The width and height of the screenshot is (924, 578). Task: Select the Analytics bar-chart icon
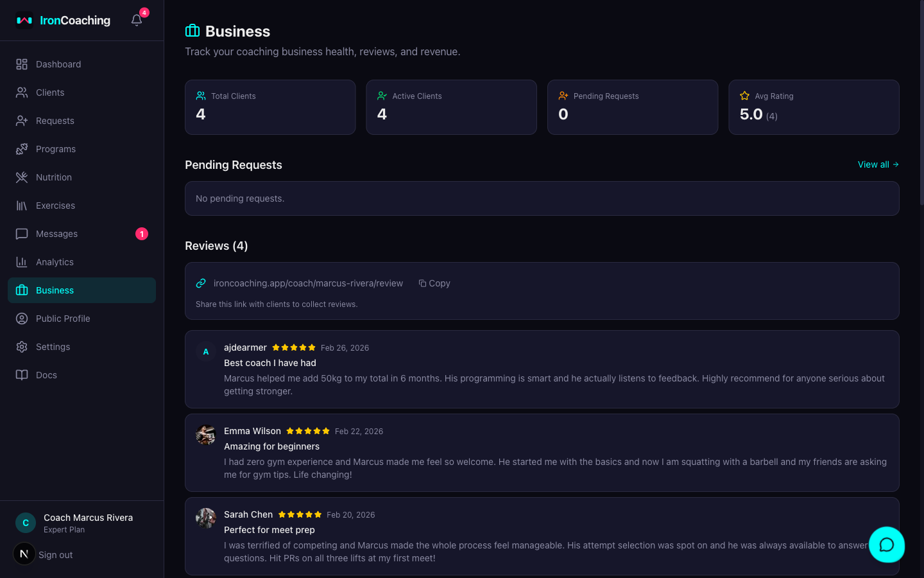(x=22, y=262)
